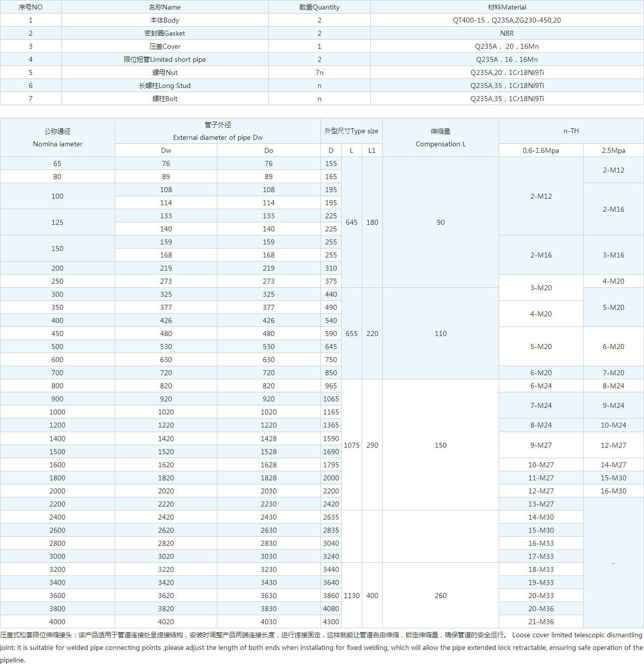Select the Limited short pipe cell
The image size is (644, 669).
[165, 59]
